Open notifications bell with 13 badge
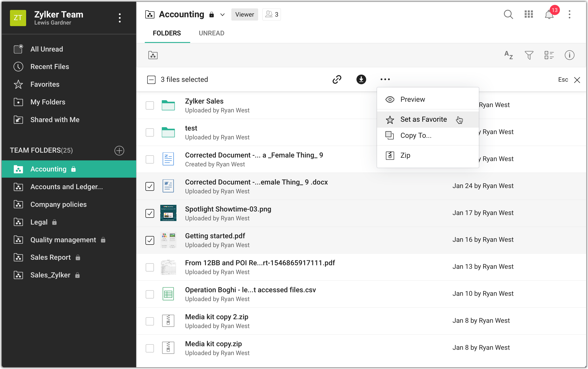The height and width of the screenshot is (369, 588). coord(549,15)
